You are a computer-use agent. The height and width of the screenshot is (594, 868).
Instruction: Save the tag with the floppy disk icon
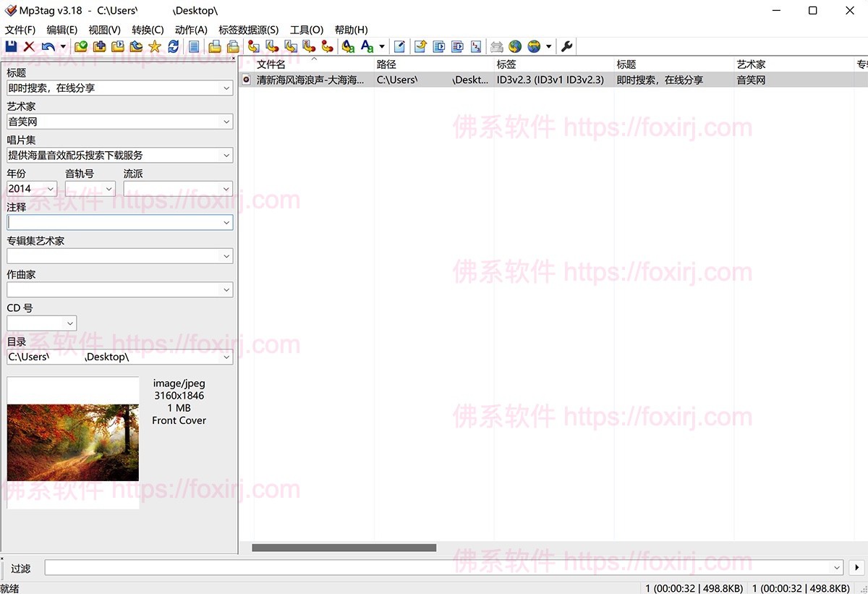[x=12, y=46]
